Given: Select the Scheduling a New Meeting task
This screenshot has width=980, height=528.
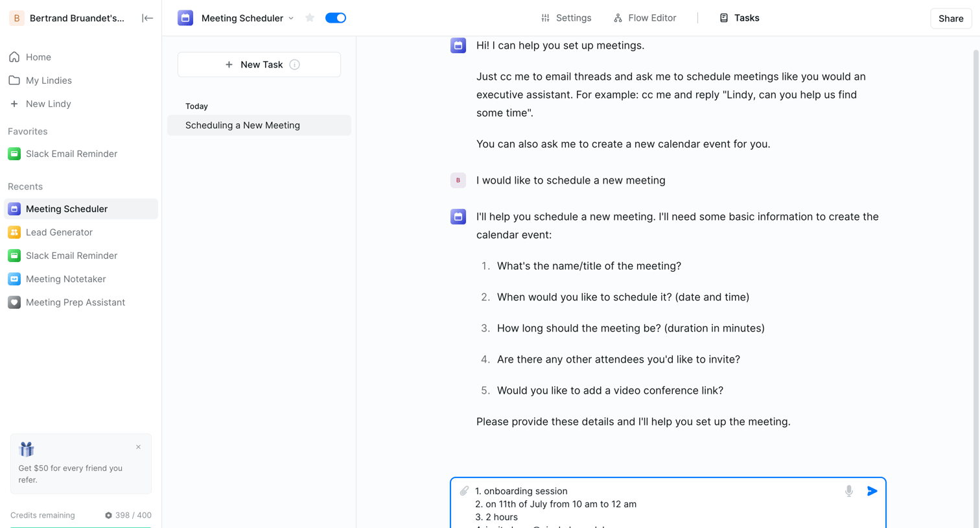Looking at the screenshot, I should 259,125.
